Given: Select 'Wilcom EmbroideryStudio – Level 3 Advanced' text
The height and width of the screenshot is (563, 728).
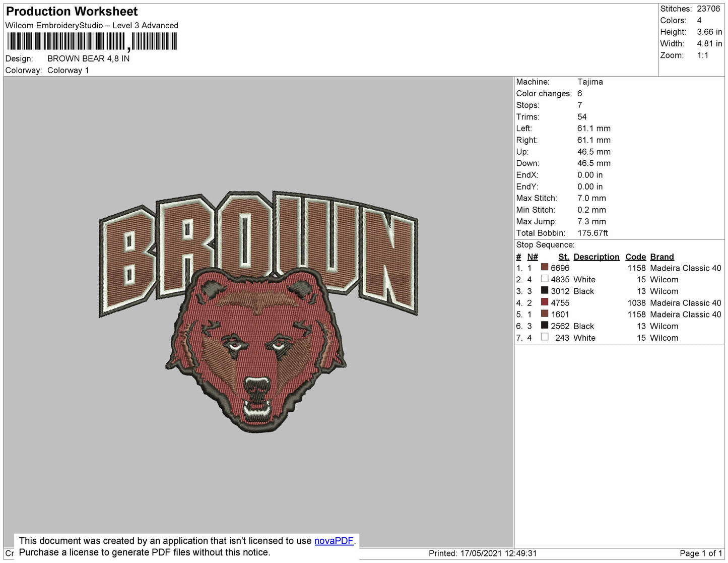Looking at the screenshot, I should point(92,25).
